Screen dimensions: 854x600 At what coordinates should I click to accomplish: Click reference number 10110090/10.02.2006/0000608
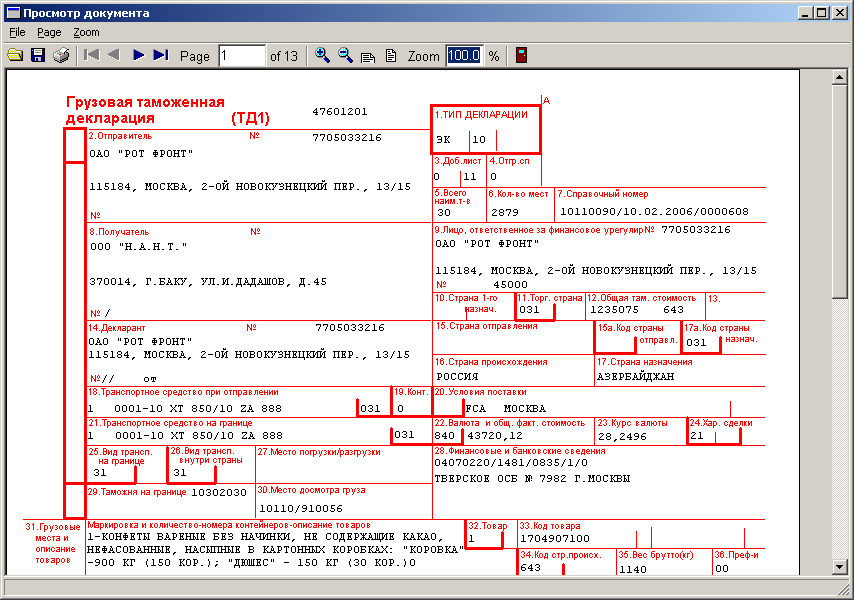tap(654, 212)
